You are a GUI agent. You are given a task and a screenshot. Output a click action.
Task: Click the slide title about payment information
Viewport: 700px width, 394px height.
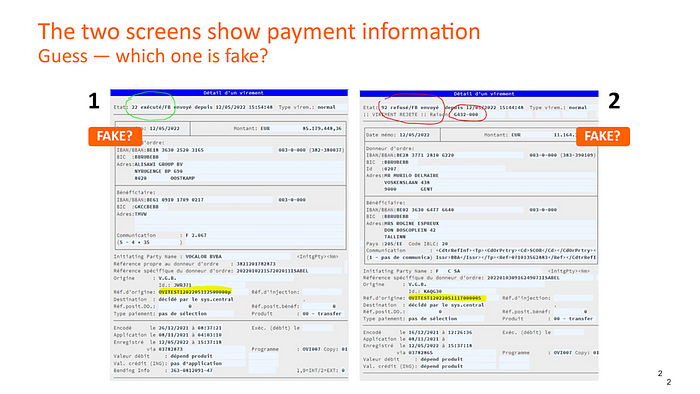(259, 32)
